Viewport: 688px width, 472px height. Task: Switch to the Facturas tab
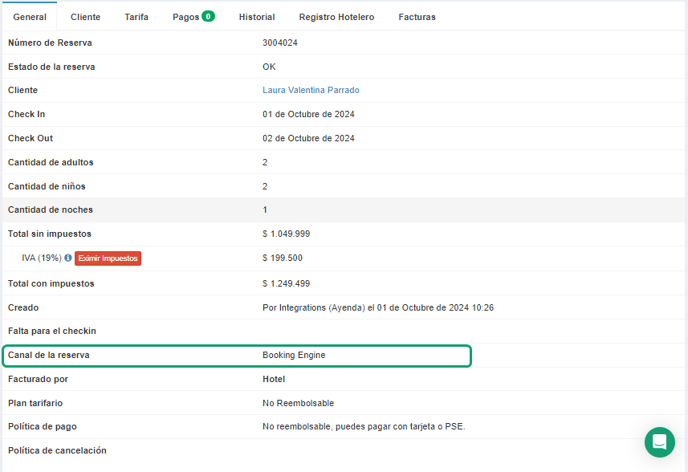click(x=417, y=17)
